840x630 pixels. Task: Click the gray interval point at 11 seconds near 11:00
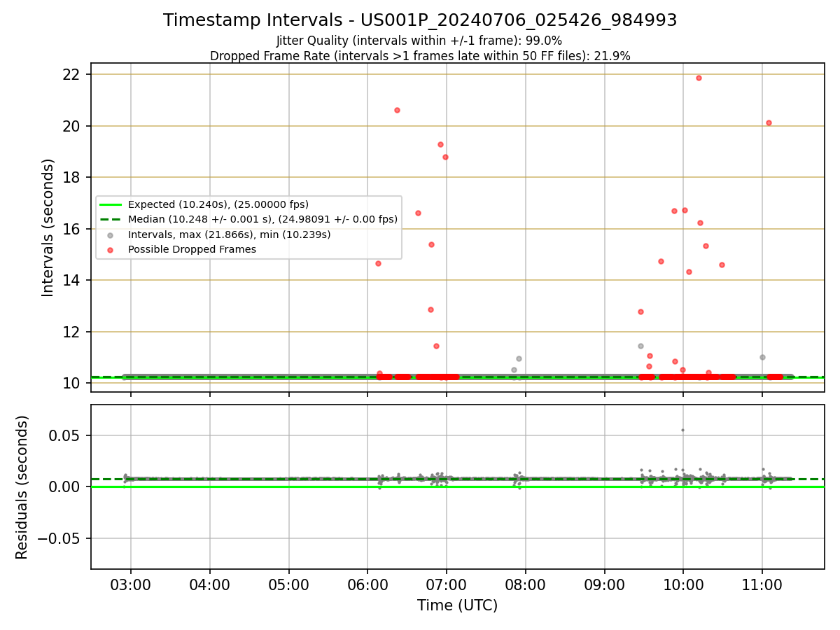coord(762,357)
